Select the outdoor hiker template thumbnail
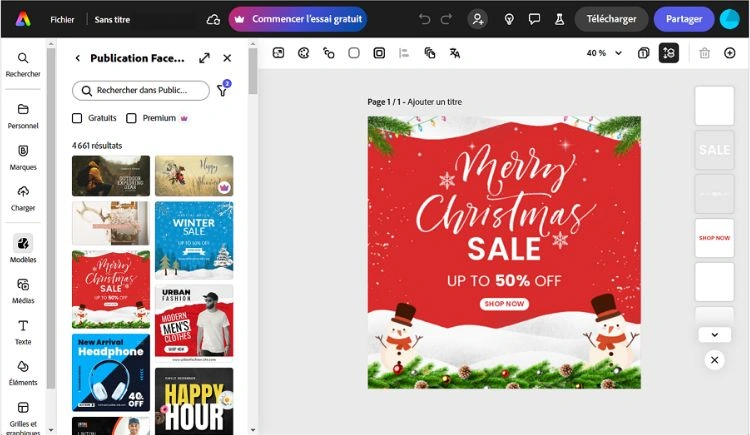Image resolution: width=750 pixels, height=435 pixels. click(111, 176)
